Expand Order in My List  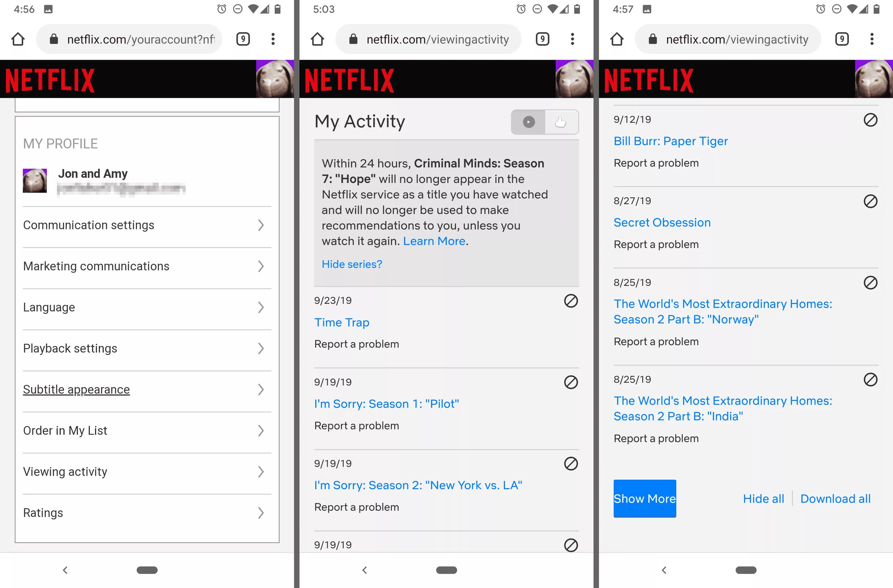point(261,431)
